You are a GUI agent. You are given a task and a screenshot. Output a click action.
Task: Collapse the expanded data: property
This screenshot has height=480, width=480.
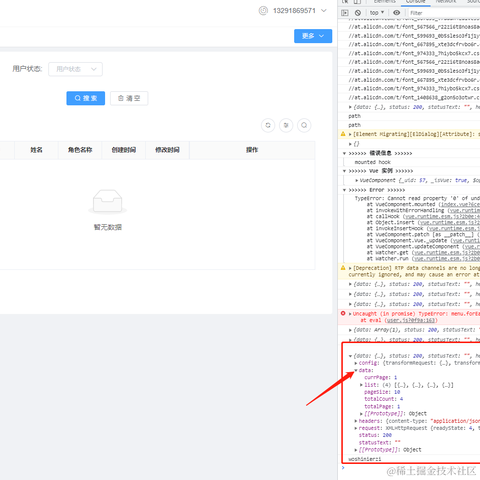click(x=356, y=370)
